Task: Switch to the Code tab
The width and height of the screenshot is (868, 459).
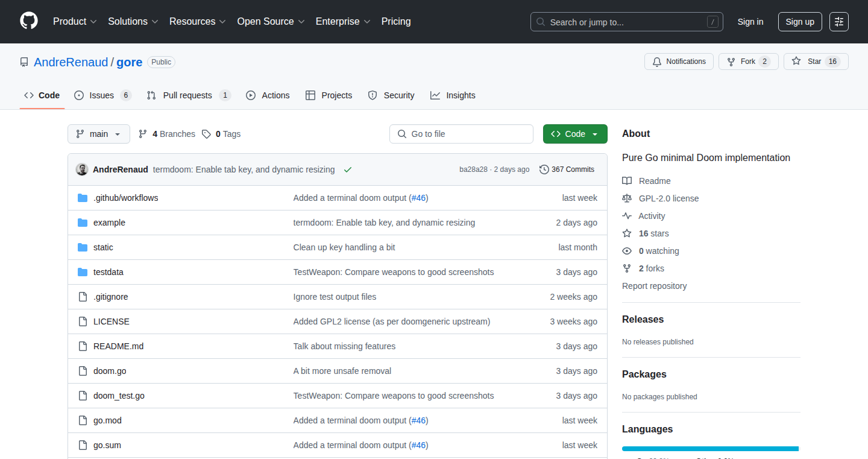Action: tap(42, 95)
